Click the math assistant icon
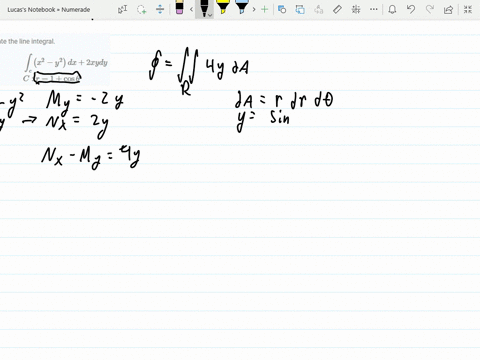 pos(356,9)
